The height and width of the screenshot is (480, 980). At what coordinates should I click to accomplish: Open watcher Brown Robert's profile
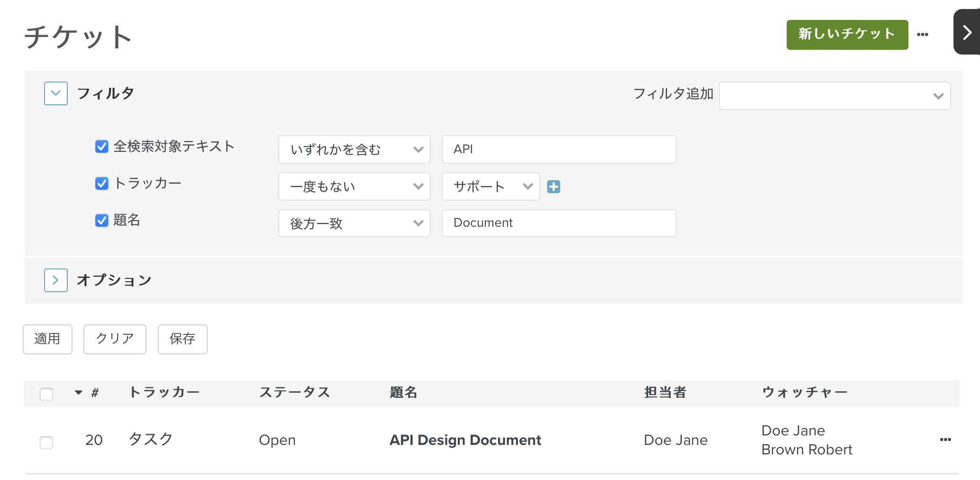(807, 450)
